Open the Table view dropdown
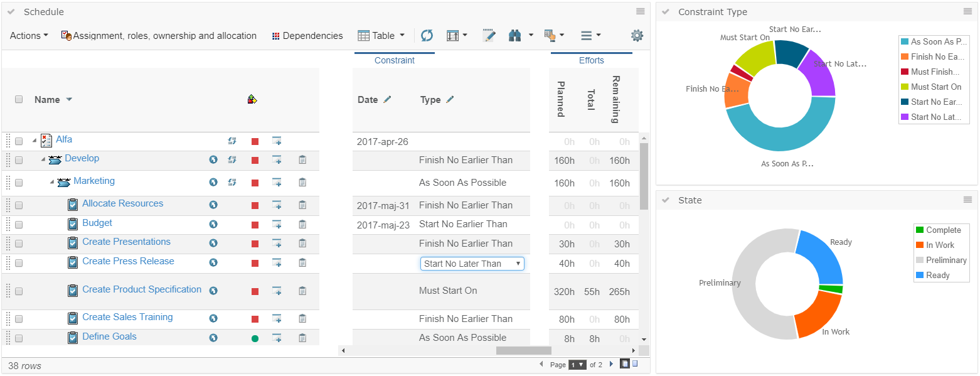980x376 pixels. (x=381, y=36)
